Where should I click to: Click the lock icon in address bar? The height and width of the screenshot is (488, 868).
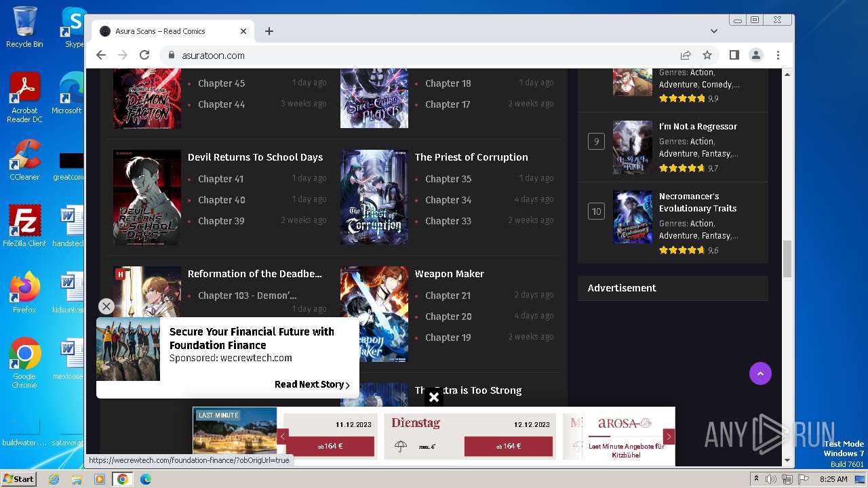[x=172, y=56]
